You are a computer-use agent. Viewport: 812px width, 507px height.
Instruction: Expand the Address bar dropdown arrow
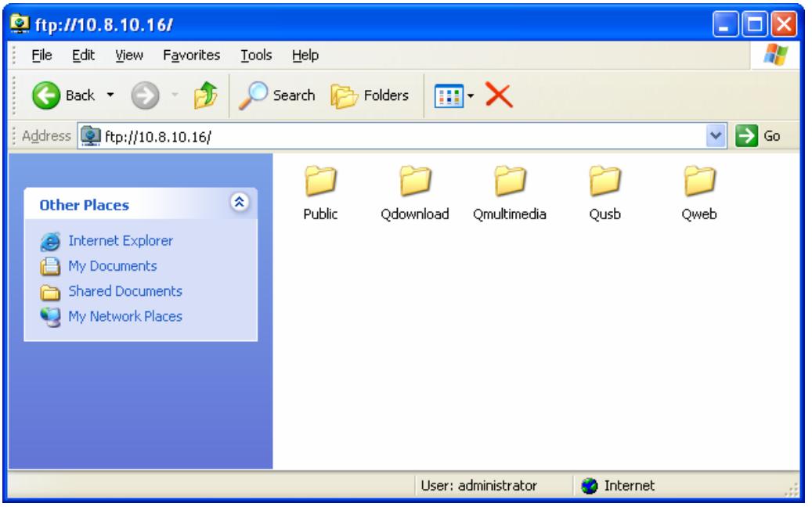[716, 137]
